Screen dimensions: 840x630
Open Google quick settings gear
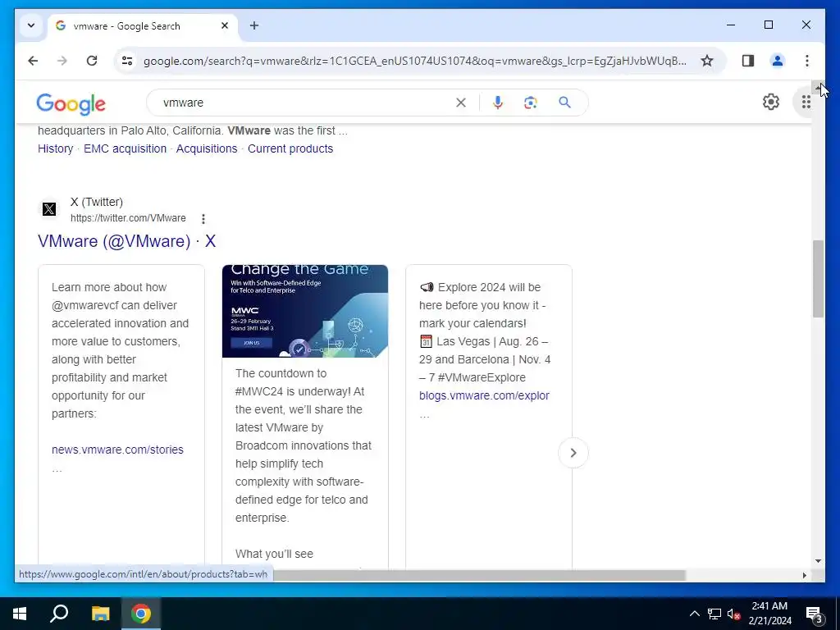coord(771,102)
